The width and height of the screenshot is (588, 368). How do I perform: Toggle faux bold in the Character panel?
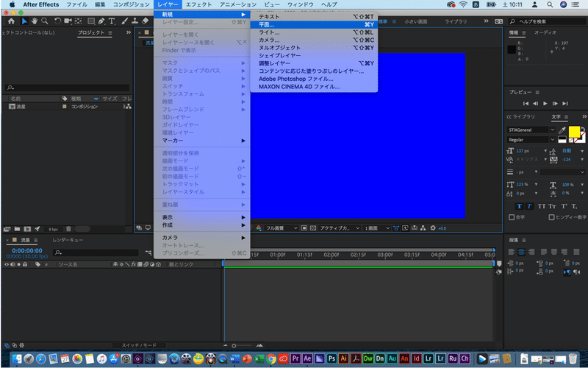pyautogui.click(x=520, y=206)
